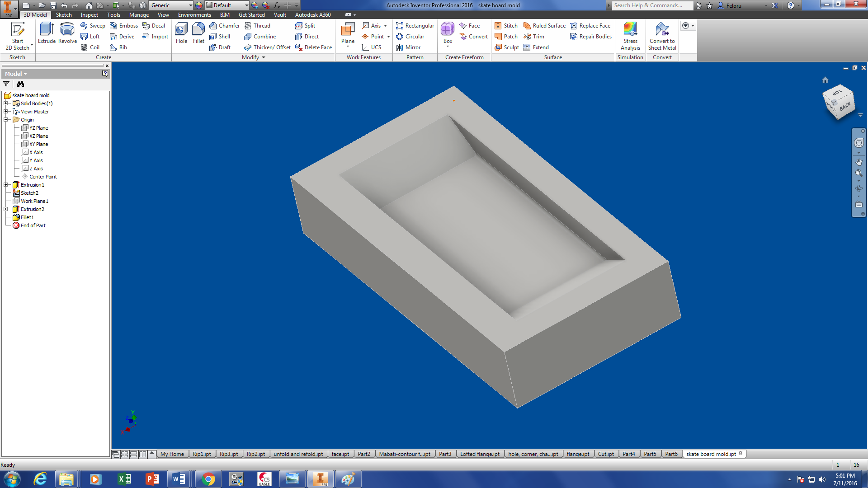Select the Mirror tool
Screen dimensions: 868x488
coord(408,47)
